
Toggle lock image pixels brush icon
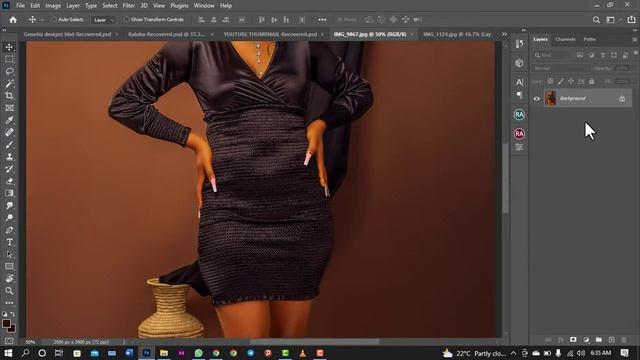click(x=561, y=81)
